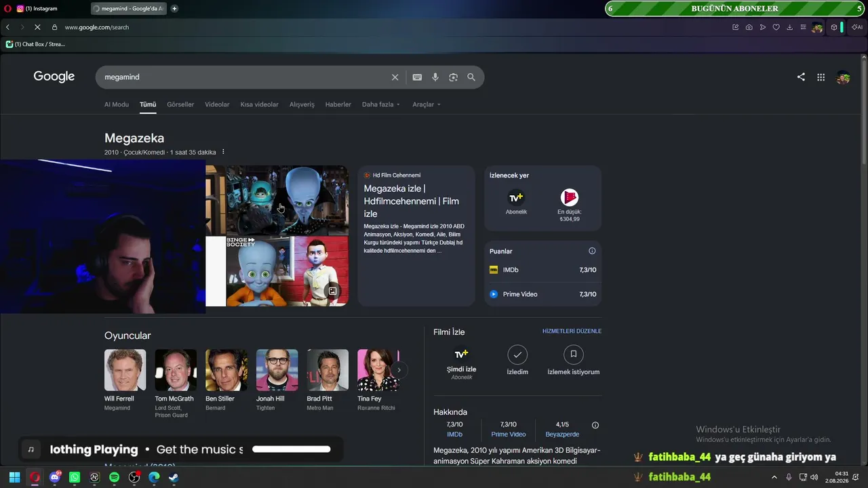The width and height of the screenshot is (868, 488).
Task: Click the Şimdi izle TV+ button
Action: 461,363
